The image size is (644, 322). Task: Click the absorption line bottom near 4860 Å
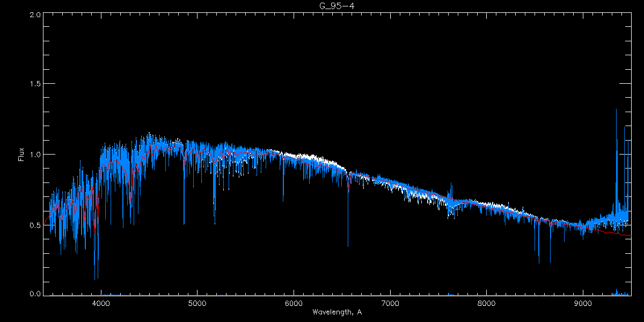[x=184, y=224]
